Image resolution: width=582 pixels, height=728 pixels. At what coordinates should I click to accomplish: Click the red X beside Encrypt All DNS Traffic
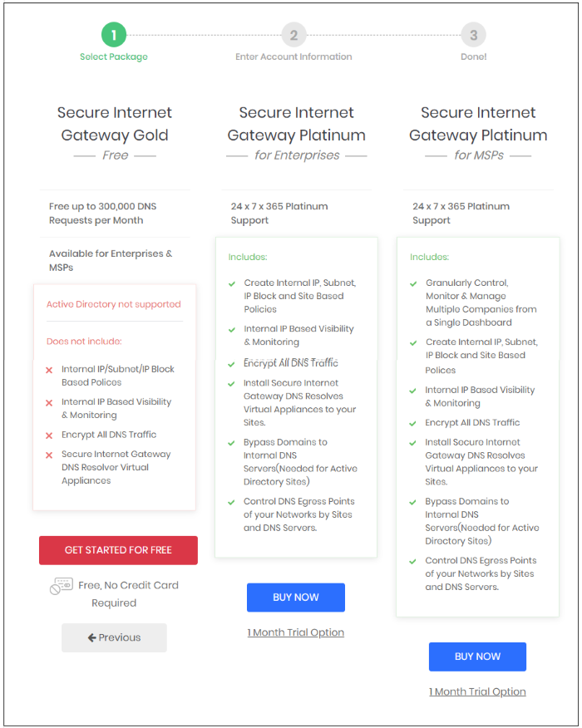(49, 435)
